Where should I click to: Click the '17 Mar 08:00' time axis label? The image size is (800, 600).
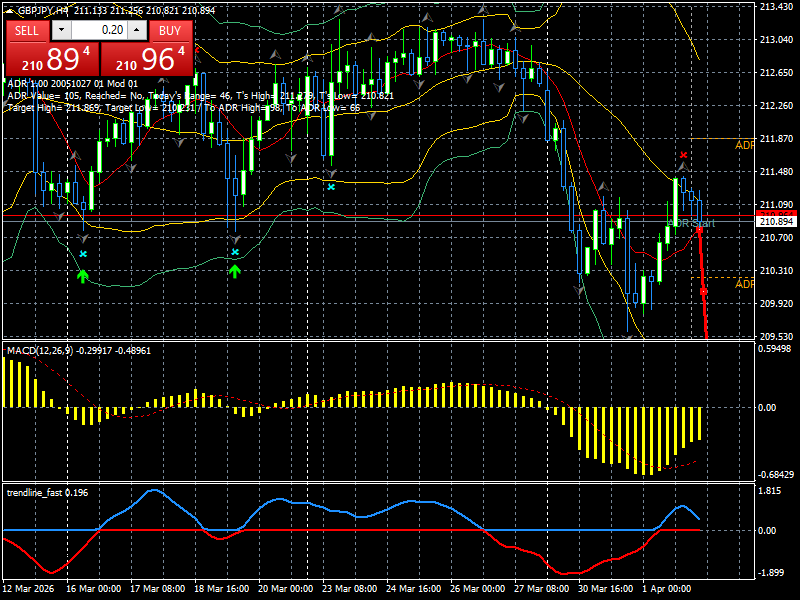coord(158,589)
